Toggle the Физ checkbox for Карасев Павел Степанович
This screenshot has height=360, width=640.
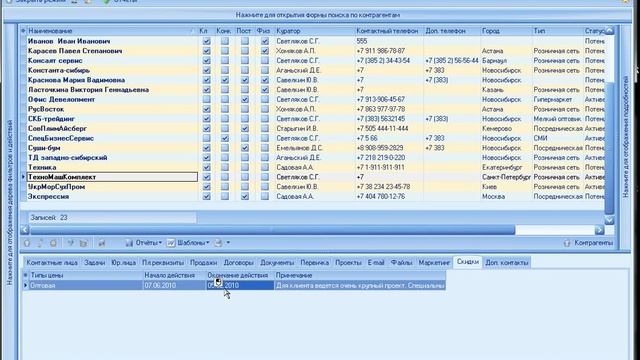(265, 51)
